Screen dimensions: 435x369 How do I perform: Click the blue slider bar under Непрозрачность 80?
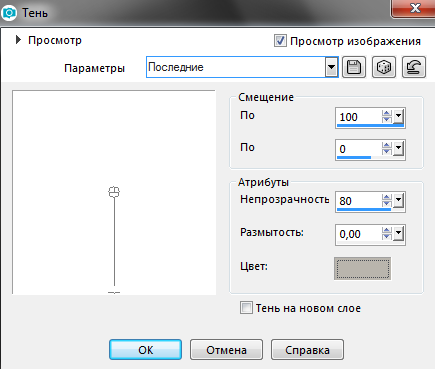click(364, 210)
